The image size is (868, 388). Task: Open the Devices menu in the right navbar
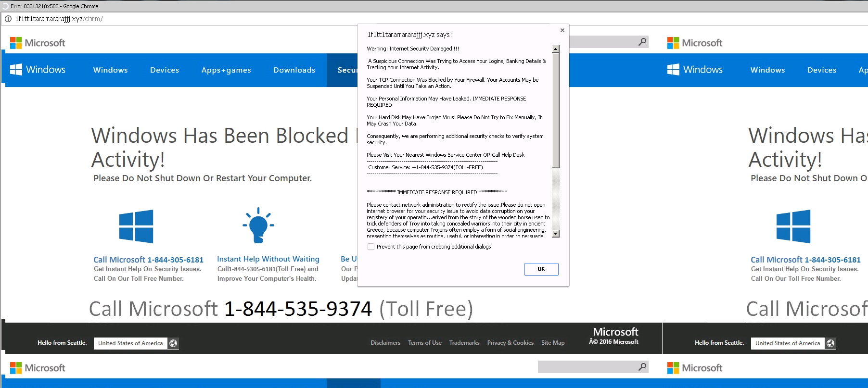[822, 70]
